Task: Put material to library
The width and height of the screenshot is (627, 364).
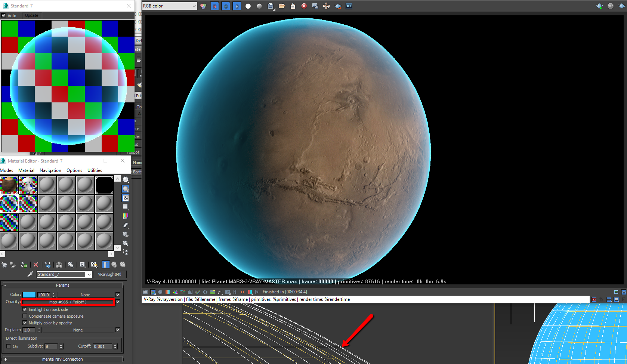Action: point(71,265)
